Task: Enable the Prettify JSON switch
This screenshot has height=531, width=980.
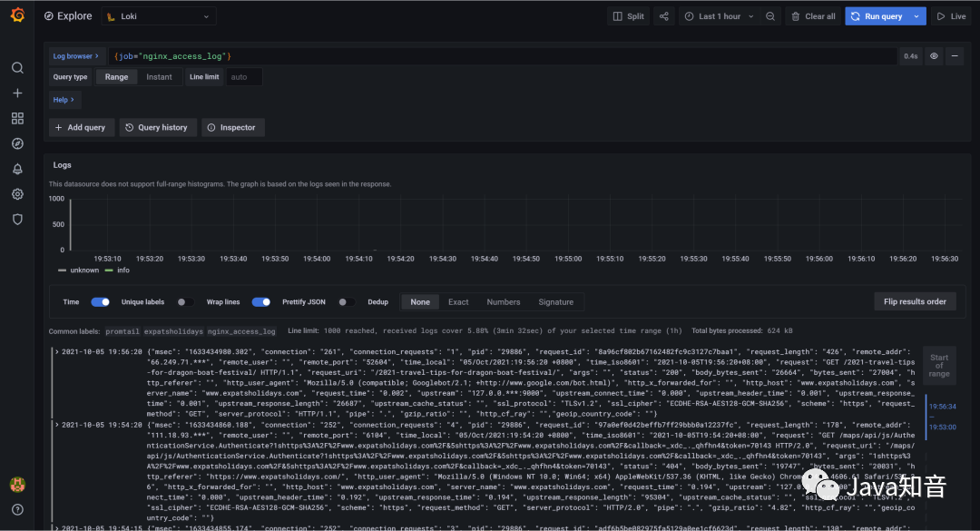Action: coord(347,302)
